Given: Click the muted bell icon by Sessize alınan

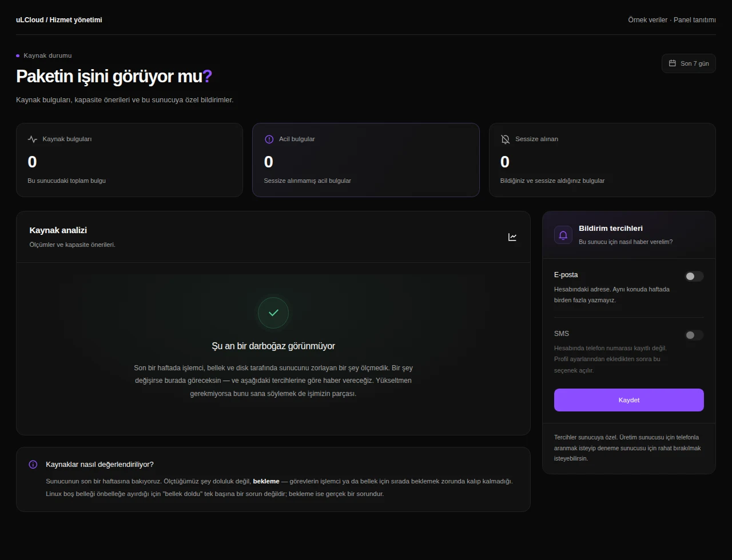Looking at the screenshot, I should (x=506, y=139).
